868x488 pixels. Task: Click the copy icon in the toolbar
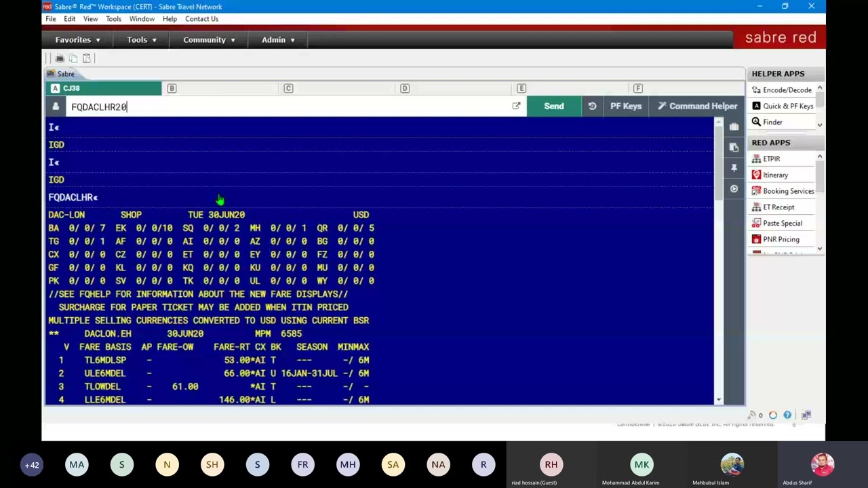click(x=73, y=58)
